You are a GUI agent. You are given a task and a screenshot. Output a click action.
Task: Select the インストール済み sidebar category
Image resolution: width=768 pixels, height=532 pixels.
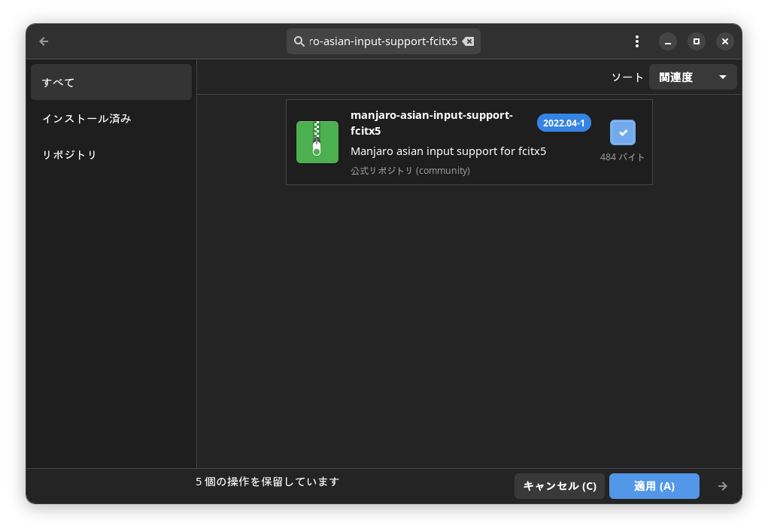pos(111,119)
